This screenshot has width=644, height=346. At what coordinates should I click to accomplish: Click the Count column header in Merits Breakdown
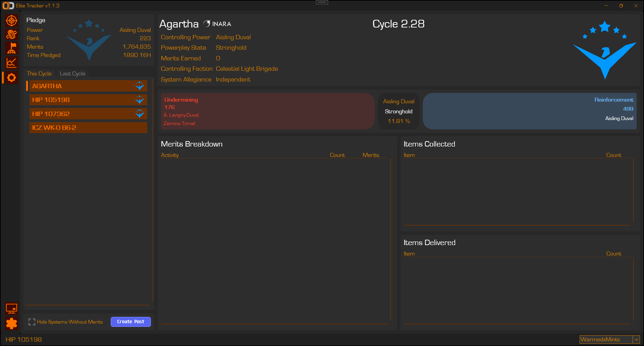point(337,155)
